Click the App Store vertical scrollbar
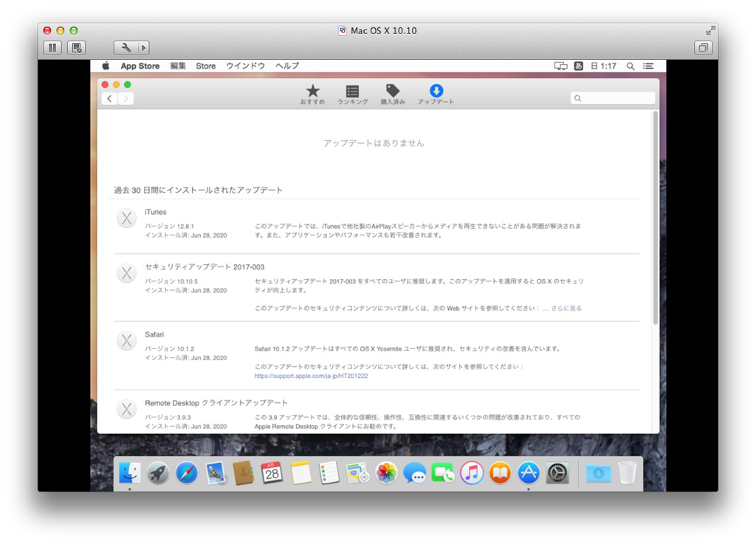The image size is (756, 544). coord(656,217)
